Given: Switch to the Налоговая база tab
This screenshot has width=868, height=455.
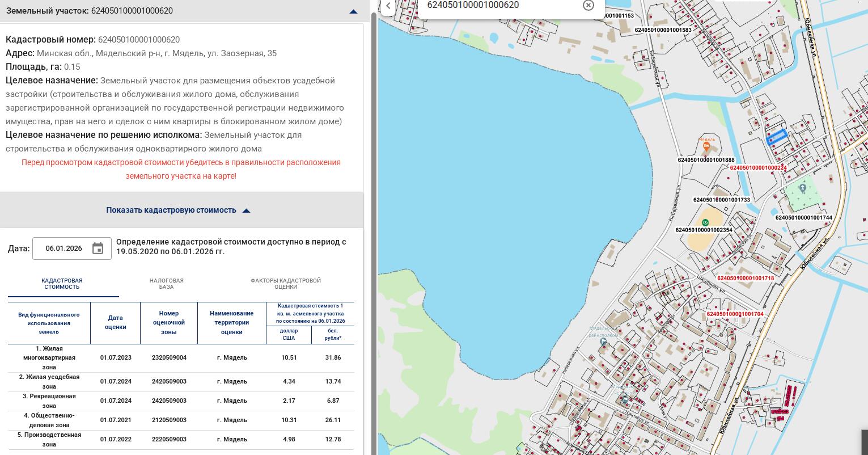Looking at the screenshot, I should coord(166,284).
